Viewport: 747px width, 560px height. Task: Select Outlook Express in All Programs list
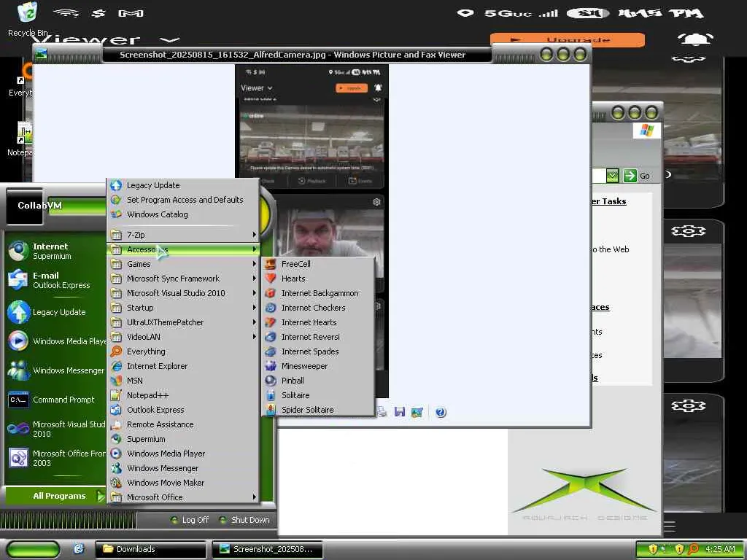[184, 410]
